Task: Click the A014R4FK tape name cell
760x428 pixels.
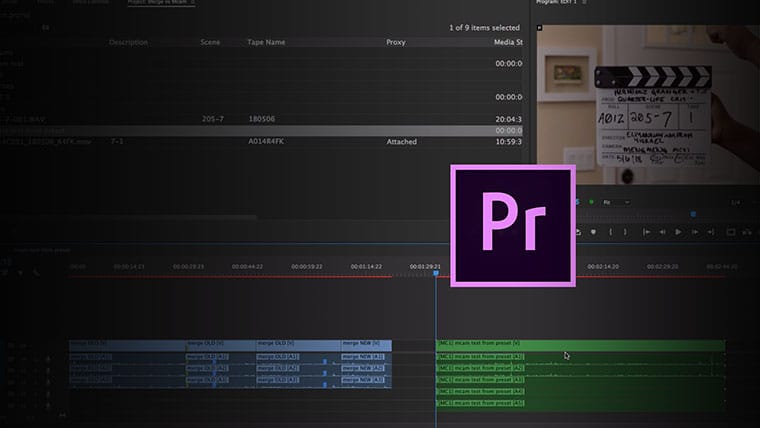Action: 266,142
